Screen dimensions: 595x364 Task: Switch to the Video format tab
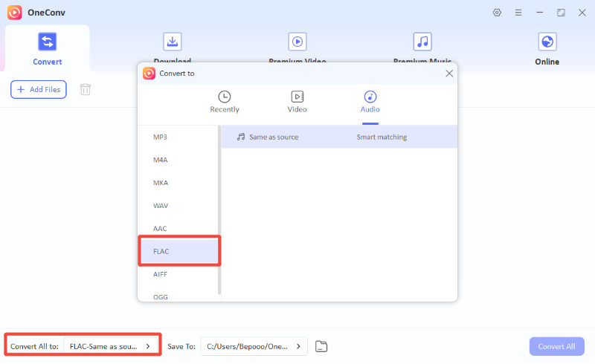297,102
